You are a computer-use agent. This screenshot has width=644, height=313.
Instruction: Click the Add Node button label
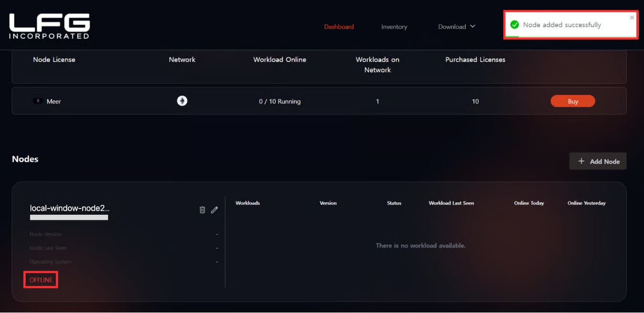pyautogui.click(x=604, y=162)
